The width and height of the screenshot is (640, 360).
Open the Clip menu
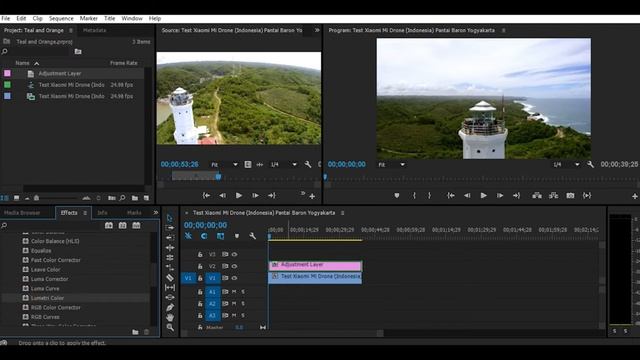click(x=38, y=18)
